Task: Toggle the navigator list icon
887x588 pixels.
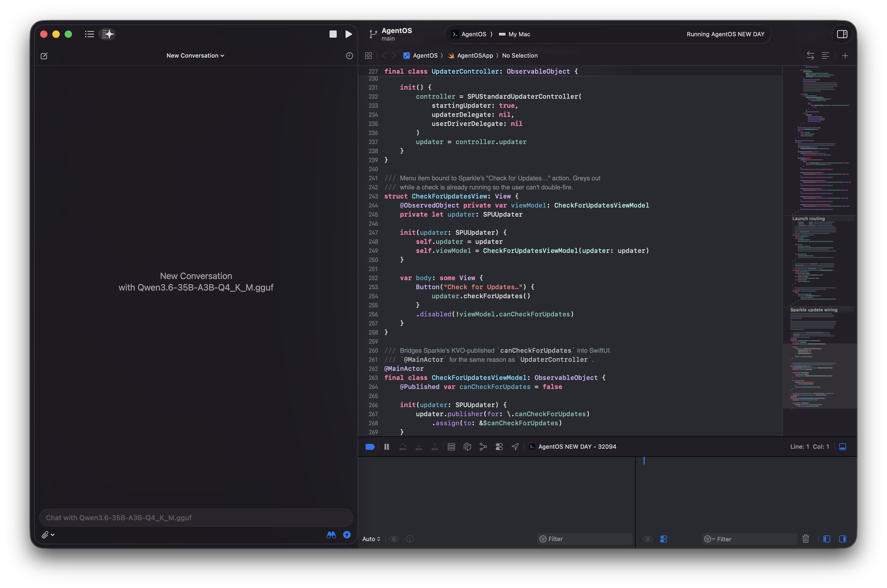Action: 89,34
